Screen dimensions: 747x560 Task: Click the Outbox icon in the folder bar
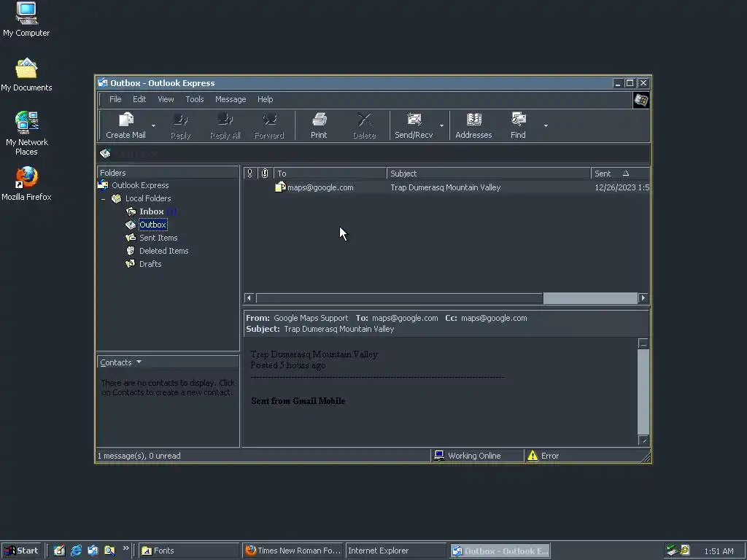coord(105,153)
